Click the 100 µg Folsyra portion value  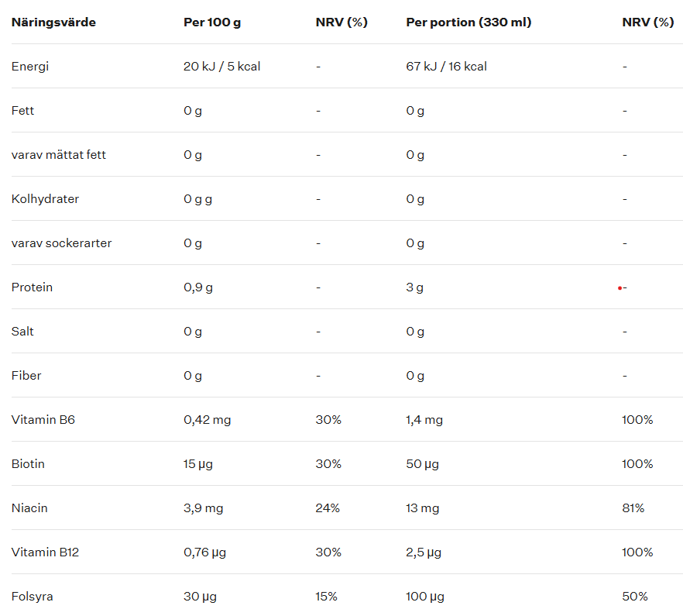(x=425, y=597)
